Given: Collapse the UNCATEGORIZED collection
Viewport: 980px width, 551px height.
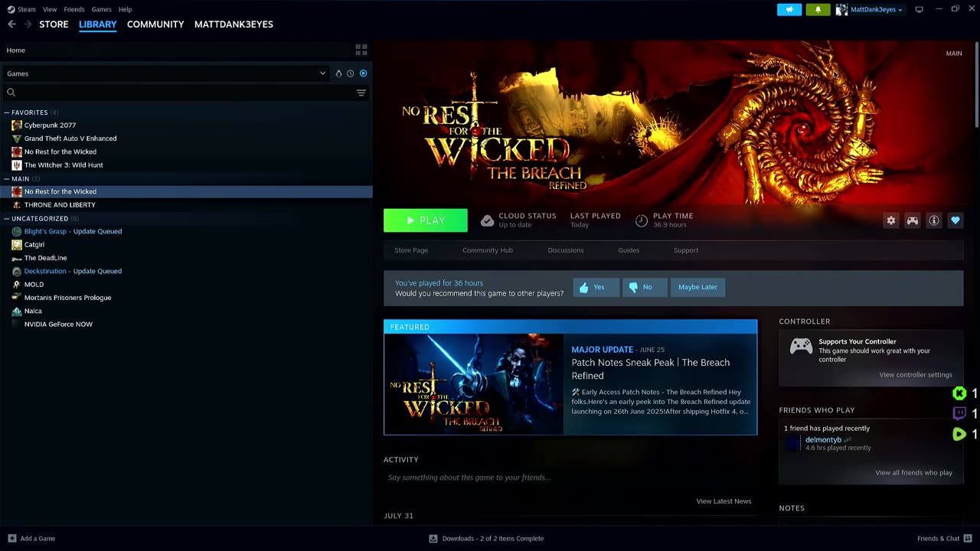Looking at the screenshot, I should (x=7, y=219).
